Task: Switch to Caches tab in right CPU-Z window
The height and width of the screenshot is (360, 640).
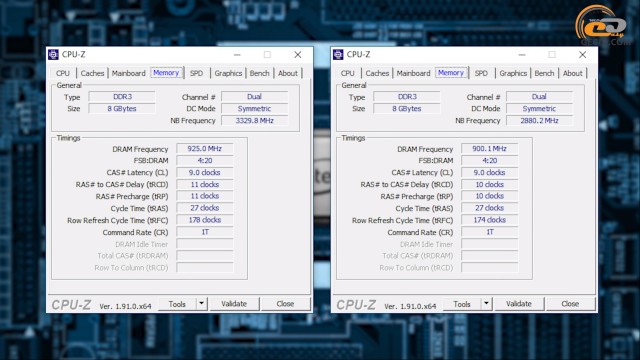Action: (x=377, y=73)
